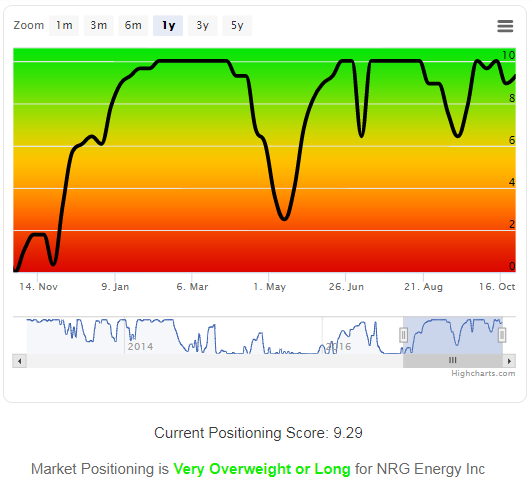Click the right navigator range handle
532x488 pixels.
coord(502,335)
